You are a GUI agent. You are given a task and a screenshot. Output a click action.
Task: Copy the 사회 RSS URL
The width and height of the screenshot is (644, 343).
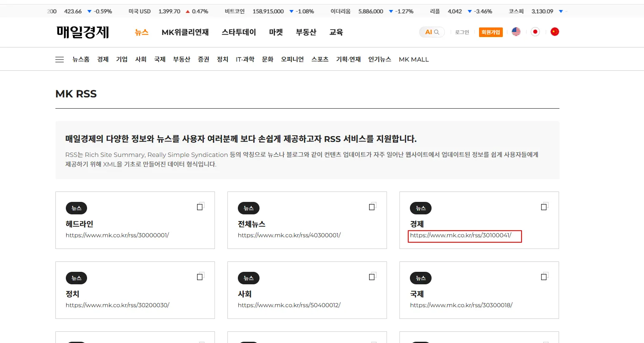[372, 276]
